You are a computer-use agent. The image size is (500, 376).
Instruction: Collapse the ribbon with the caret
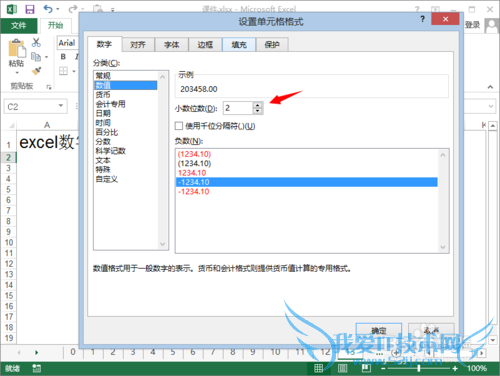coord(490,87)
